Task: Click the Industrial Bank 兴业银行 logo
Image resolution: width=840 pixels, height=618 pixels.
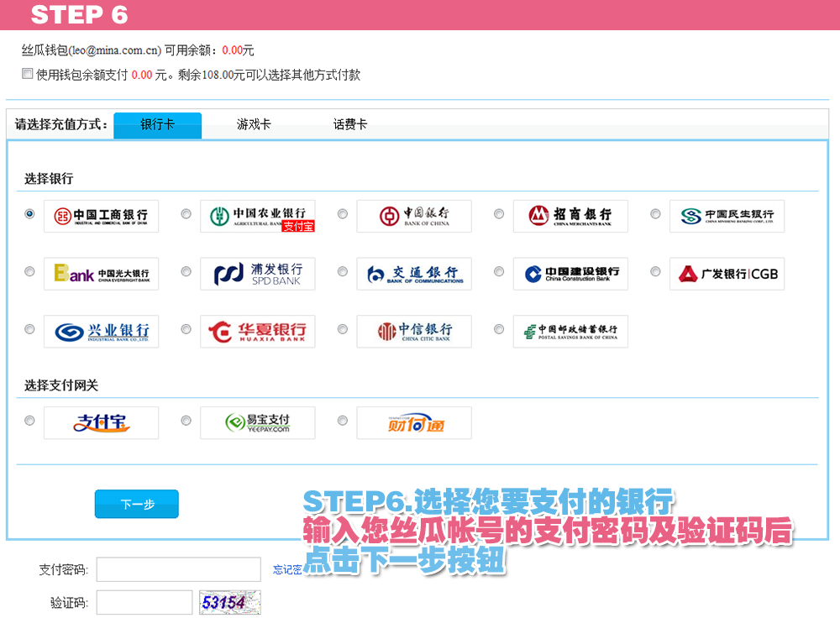Action: click(x=102, y=332)
